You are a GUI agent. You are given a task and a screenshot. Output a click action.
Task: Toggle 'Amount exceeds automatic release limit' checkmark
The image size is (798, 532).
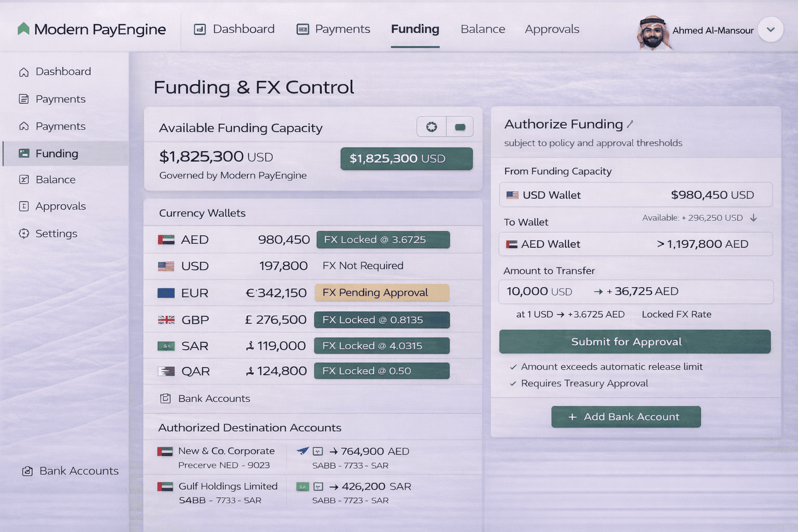[513, 367]
